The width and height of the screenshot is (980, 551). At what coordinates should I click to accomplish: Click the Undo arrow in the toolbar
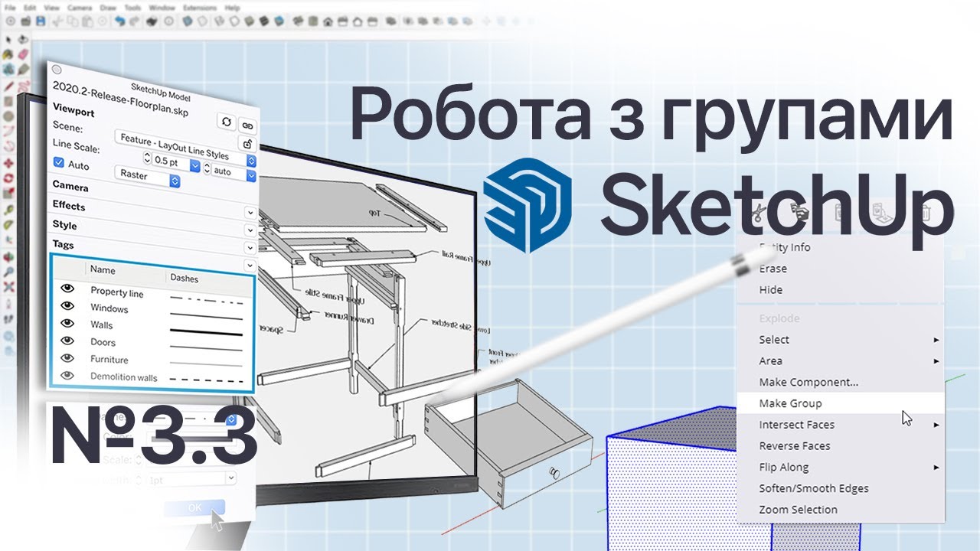pyautogui.click(x=119, y=21)
